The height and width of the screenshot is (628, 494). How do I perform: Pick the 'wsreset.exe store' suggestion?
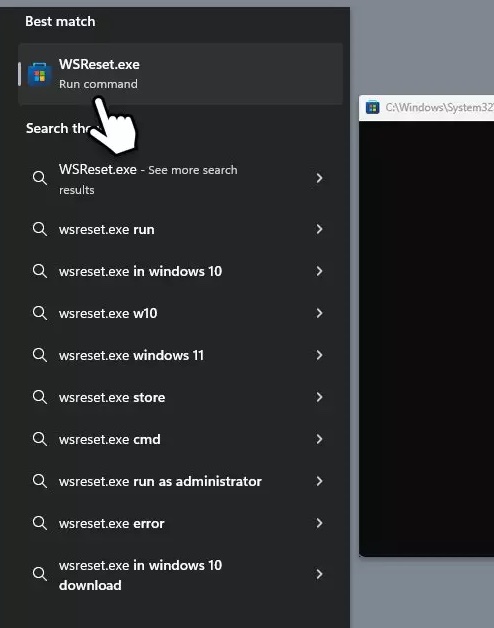click(180, 397)
